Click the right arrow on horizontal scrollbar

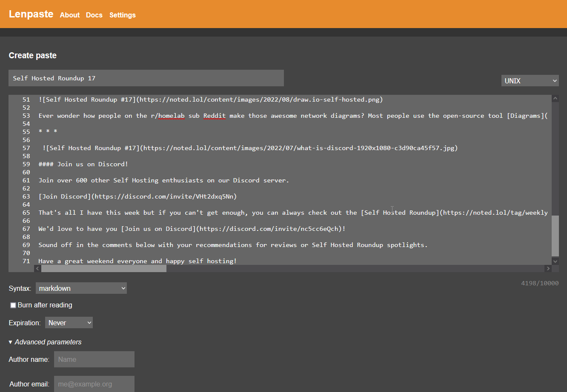pyautogui.click(x=548, y=268)
